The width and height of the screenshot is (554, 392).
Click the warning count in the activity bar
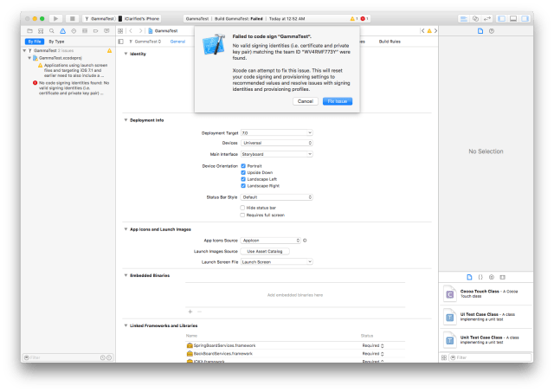point(354,19)
